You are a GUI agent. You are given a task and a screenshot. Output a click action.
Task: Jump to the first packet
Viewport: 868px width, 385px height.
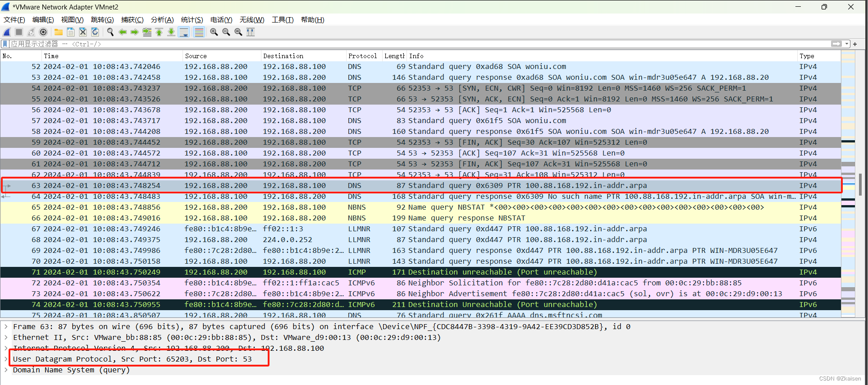(x=159, y=32)
